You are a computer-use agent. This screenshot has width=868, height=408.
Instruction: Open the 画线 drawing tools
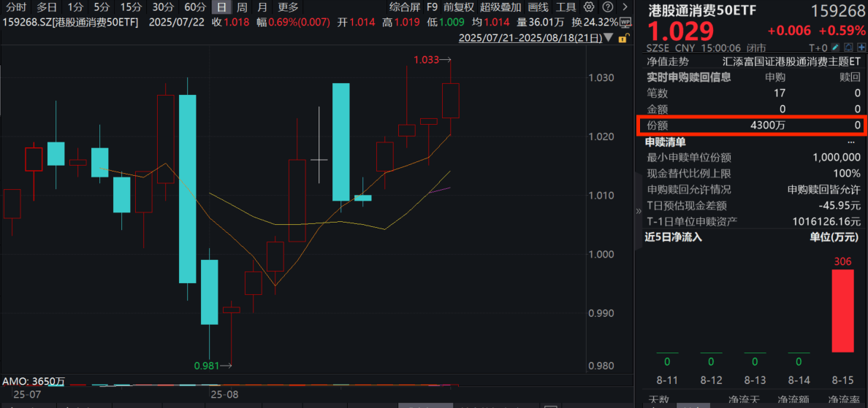(x=538, y=7)
